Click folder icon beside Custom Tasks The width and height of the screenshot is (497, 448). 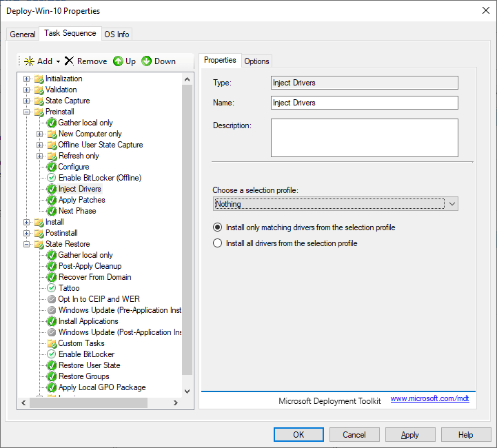(52, 343)
